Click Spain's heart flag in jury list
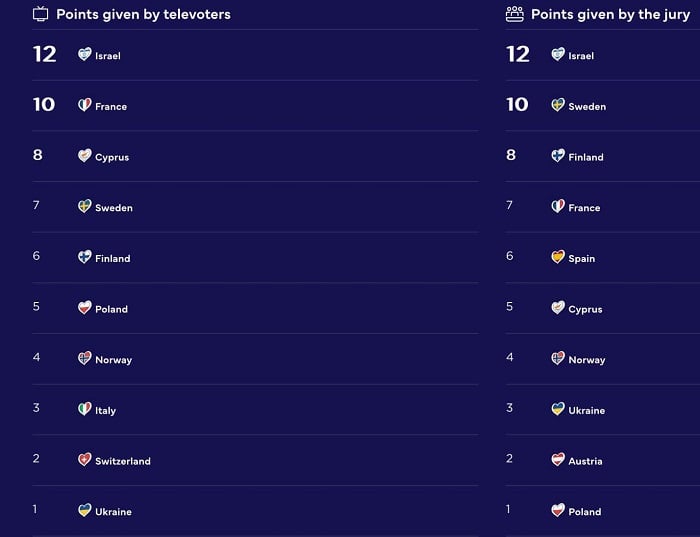 tap(558, 257)
